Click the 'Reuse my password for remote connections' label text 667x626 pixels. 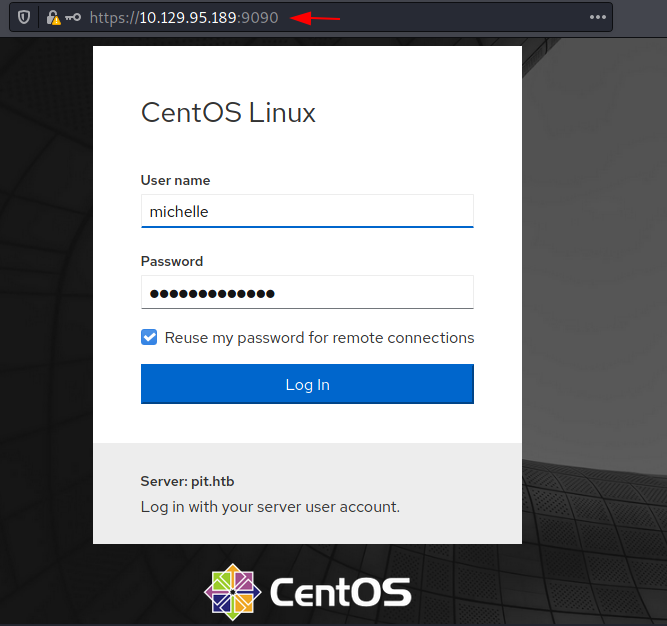pos(319,338)
